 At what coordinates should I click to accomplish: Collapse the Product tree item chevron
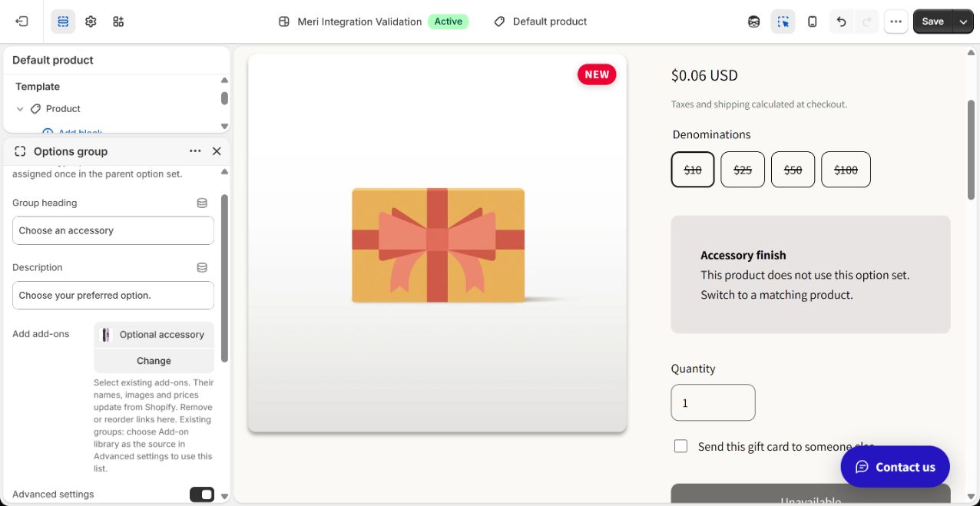(x=21, y=109)
